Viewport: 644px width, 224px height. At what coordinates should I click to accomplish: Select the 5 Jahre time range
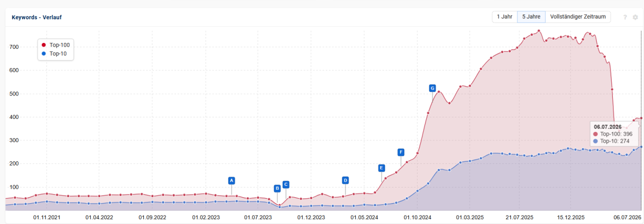[x=531, y=17]
